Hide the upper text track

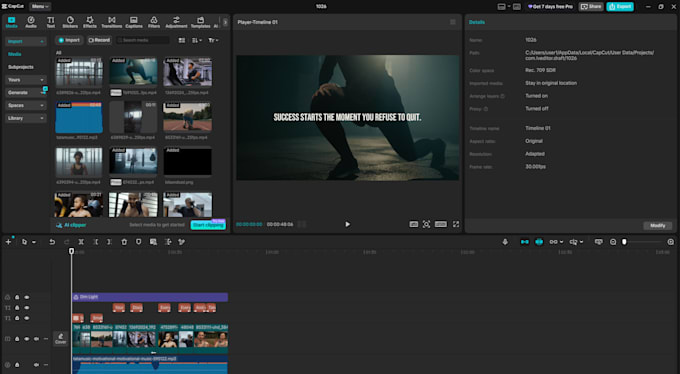26,308
